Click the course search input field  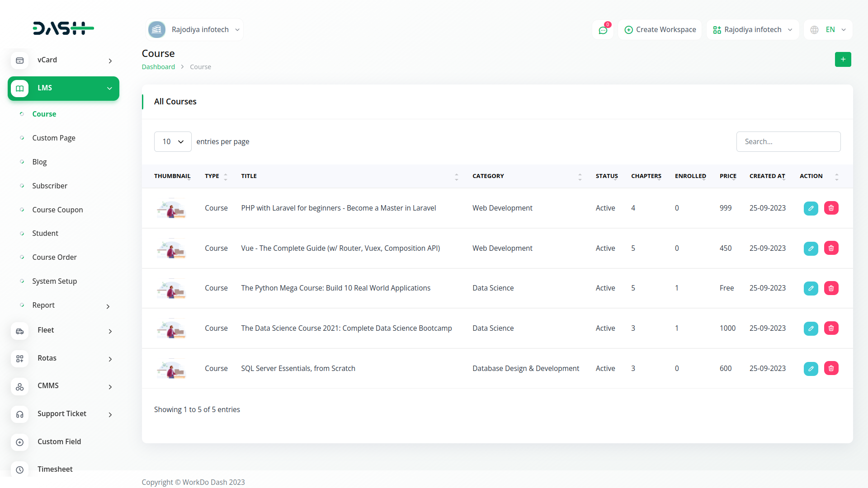tap(788, 142)
